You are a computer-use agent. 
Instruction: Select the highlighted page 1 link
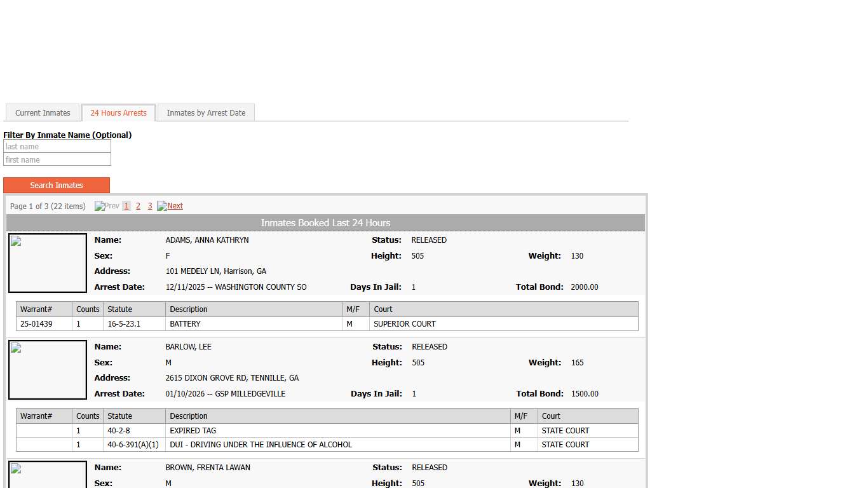[126, 206]
